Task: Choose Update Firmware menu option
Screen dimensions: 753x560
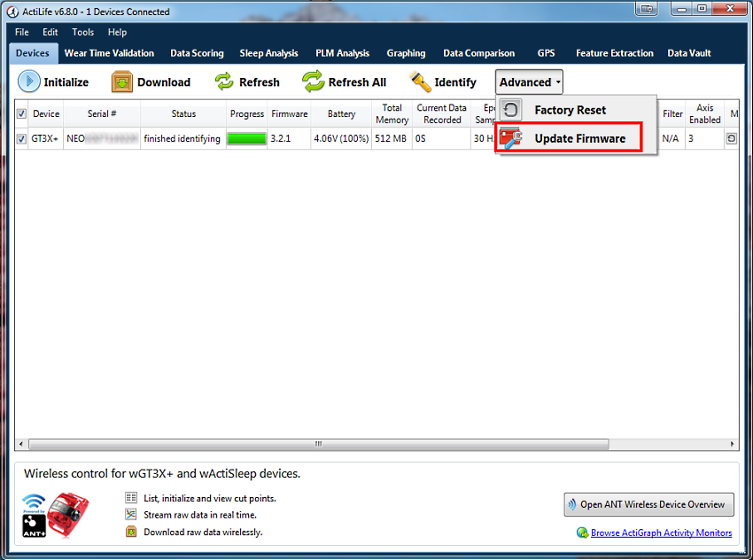Action: [x=579, y=138]
